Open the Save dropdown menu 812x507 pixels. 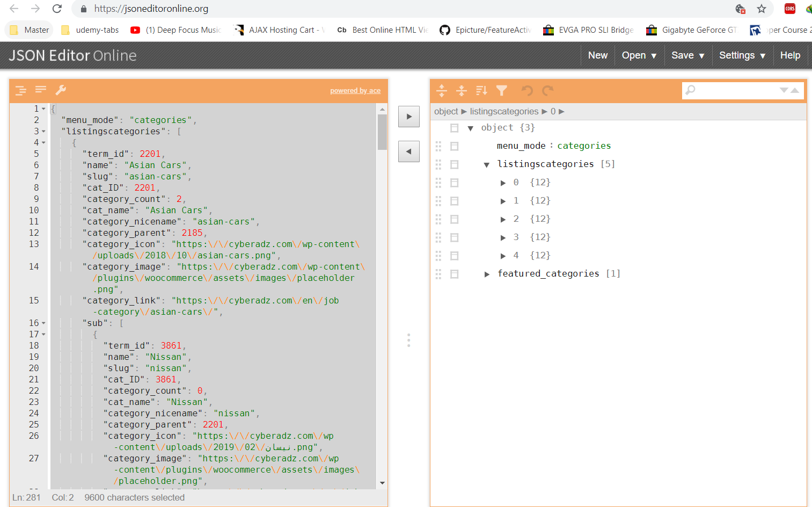click(x=688, y=55)
